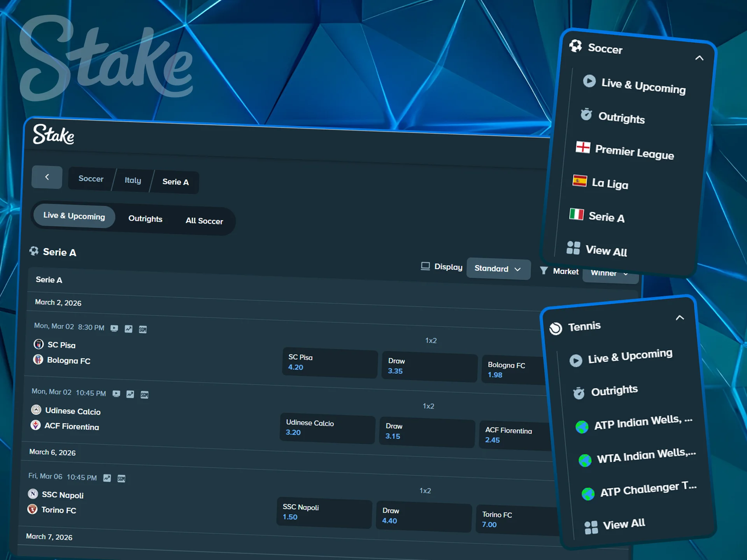
Task: Open live stream icon for SC Pisa match
Action: tap(114, 328)
